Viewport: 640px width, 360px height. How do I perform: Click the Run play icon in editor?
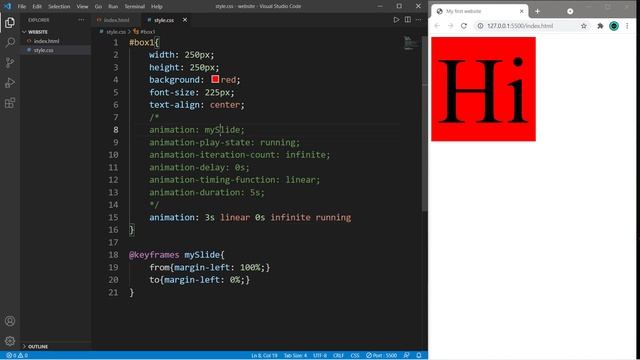pos(396,20)
